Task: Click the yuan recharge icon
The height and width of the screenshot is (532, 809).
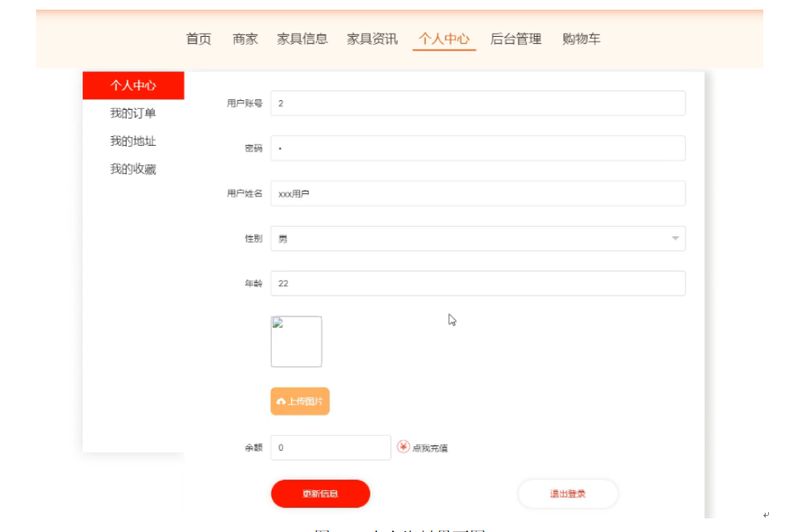Action: pos(403,446)
